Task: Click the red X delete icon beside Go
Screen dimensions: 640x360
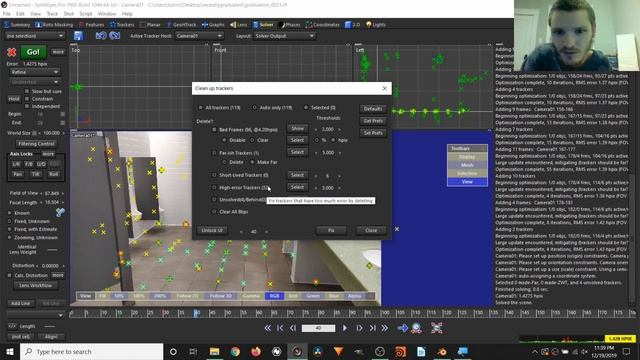Action: (x=11, y=52)
